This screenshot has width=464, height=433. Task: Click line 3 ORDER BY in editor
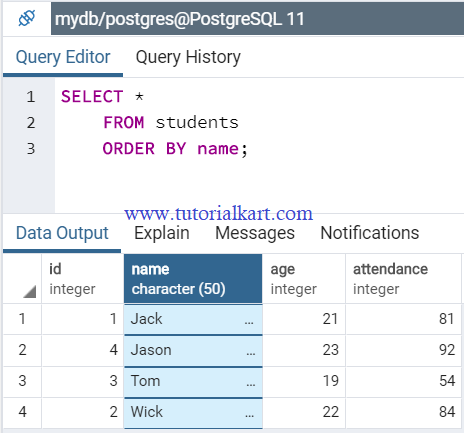click(x=145, y=149)
